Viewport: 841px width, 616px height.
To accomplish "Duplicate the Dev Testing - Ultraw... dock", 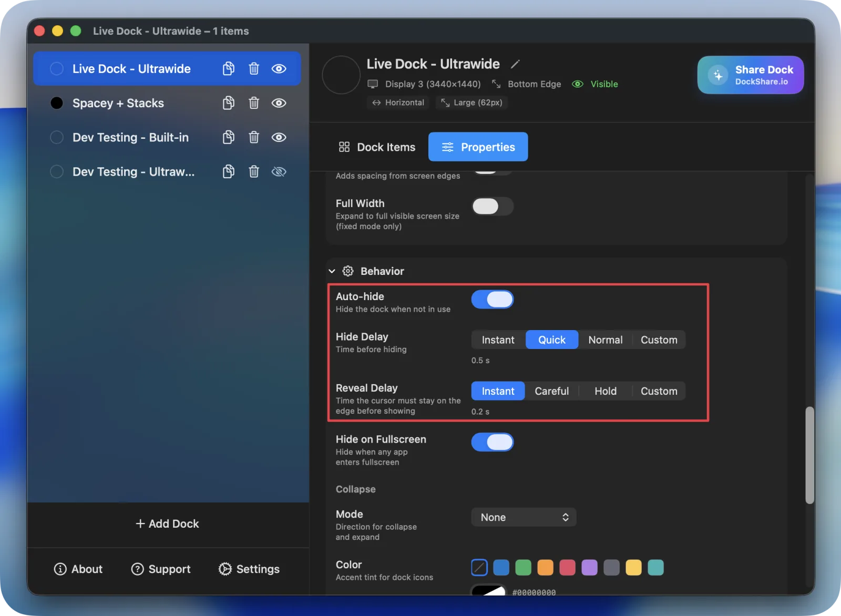I will (228, 171).
